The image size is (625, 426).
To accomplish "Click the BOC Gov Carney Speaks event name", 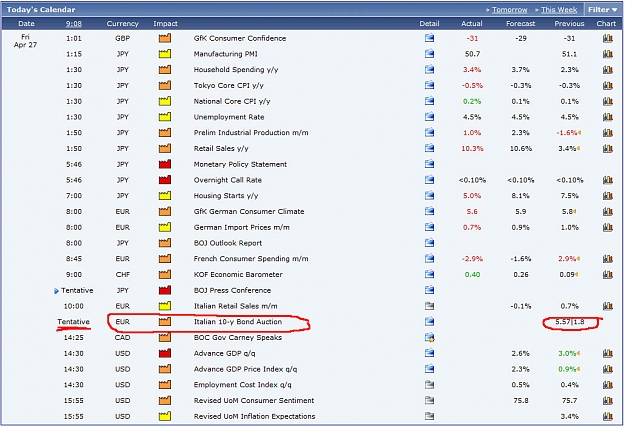I will [x=238, y=338].
